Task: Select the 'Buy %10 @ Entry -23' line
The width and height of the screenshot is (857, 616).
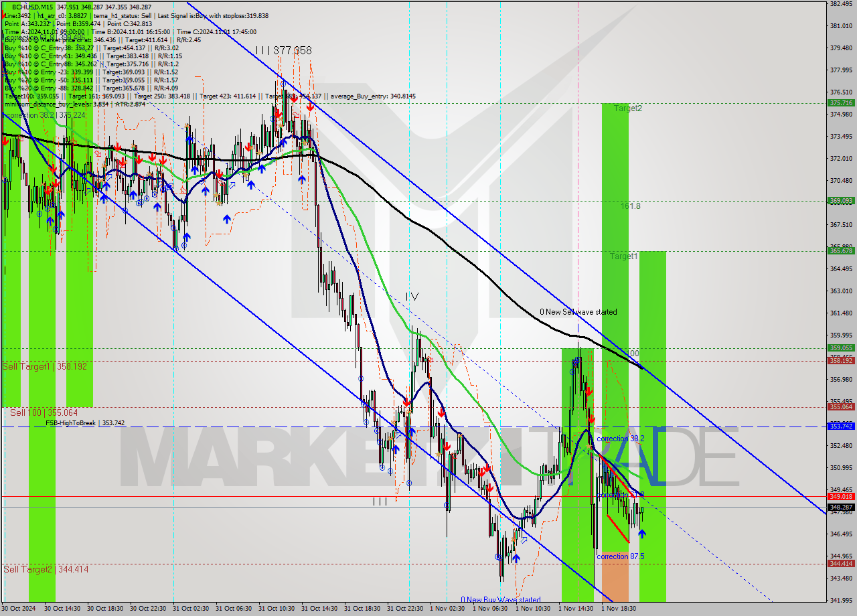Action: coord(91,72)
